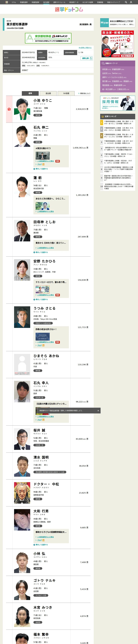Click the 石丸幸人党 party badge
This screenshot has height=644, width=138.
(39, 397)
